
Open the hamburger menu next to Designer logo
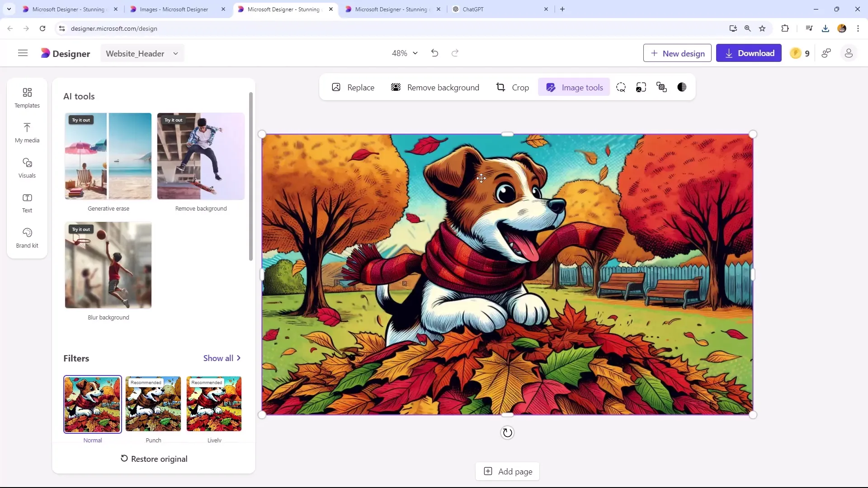coord(23,53)
